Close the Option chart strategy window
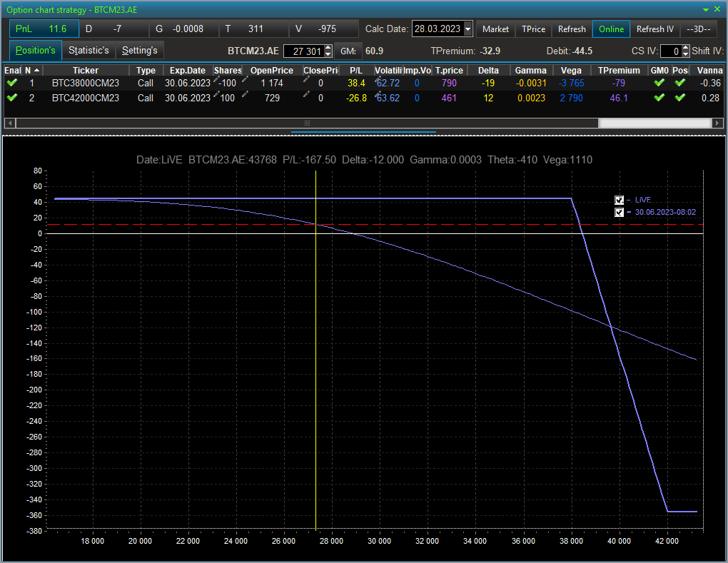This screenshot has width=728, height=563. coord(717,9)
